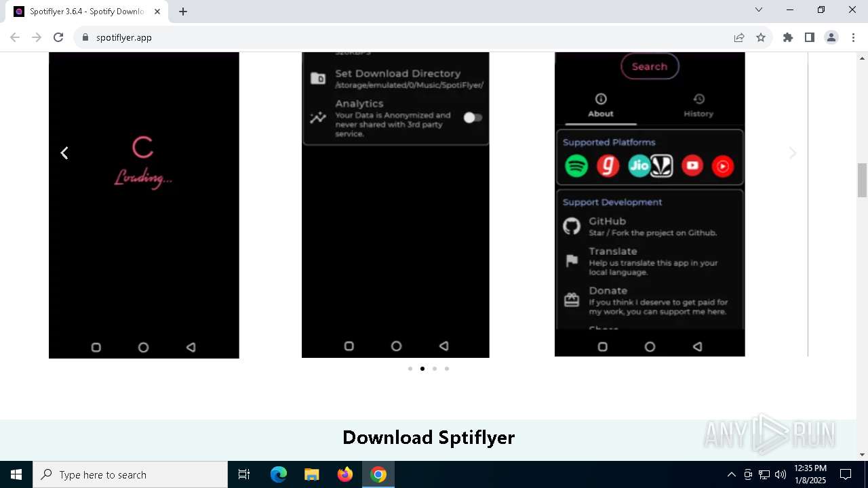Go to next carousel slide

pos(792,153)
